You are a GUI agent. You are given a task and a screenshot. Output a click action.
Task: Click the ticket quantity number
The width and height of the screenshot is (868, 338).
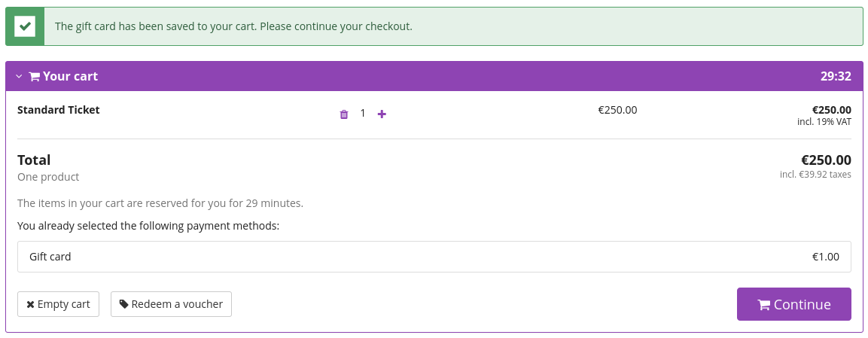click(x=363, y=114)
